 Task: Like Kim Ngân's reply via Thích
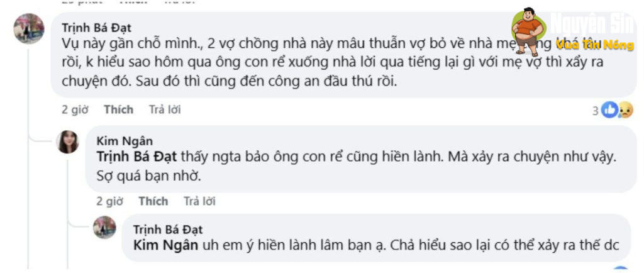pyautogui.click(x=153, y=201)
